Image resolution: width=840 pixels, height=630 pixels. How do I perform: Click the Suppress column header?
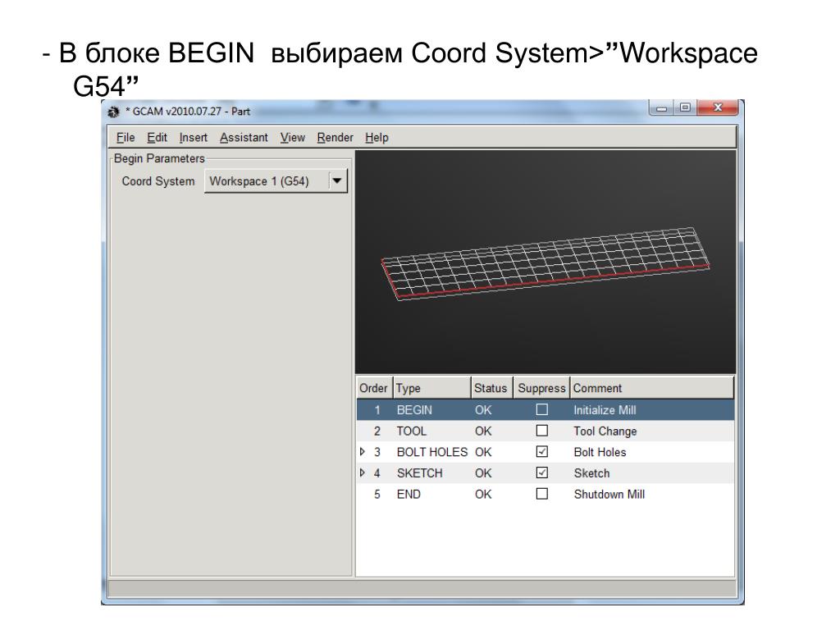point(541,388)
